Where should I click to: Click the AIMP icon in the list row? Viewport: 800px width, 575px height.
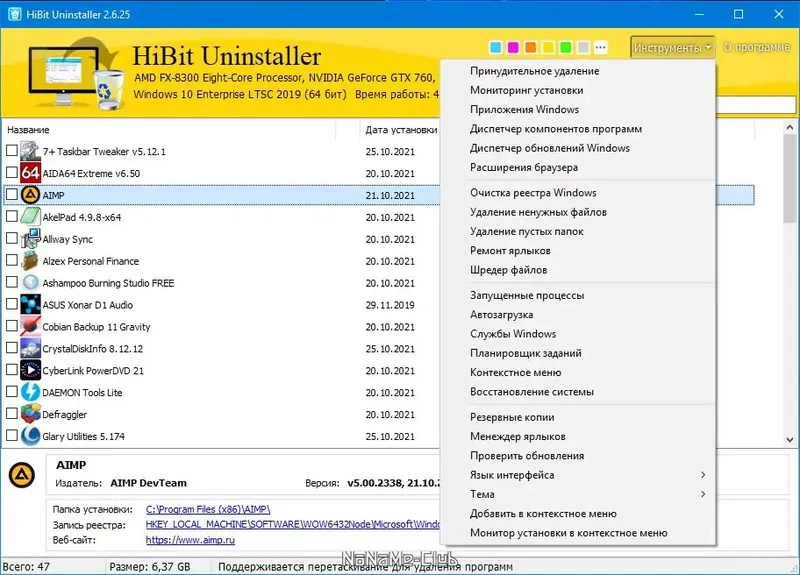coord(30,195)
